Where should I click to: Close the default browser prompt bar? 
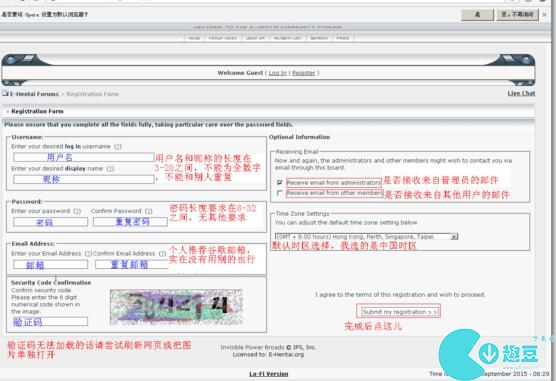[x=545, y=15]
